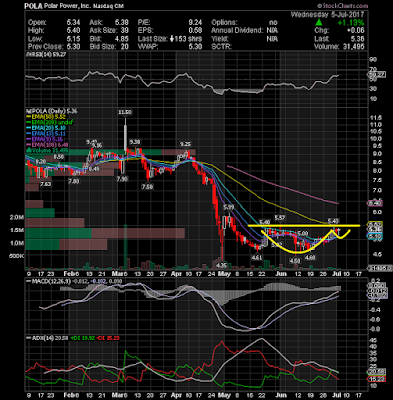Screen dimensions: 393x400
Task: Click the SCTR label
Action: (221, 47)
